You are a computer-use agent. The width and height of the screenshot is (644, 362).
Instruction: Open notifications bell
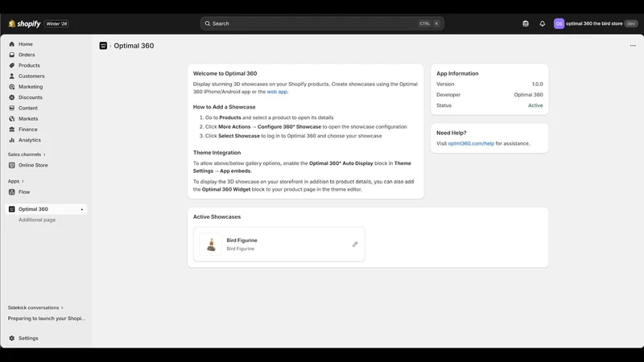pyautogui.click(x=542, y=24)
